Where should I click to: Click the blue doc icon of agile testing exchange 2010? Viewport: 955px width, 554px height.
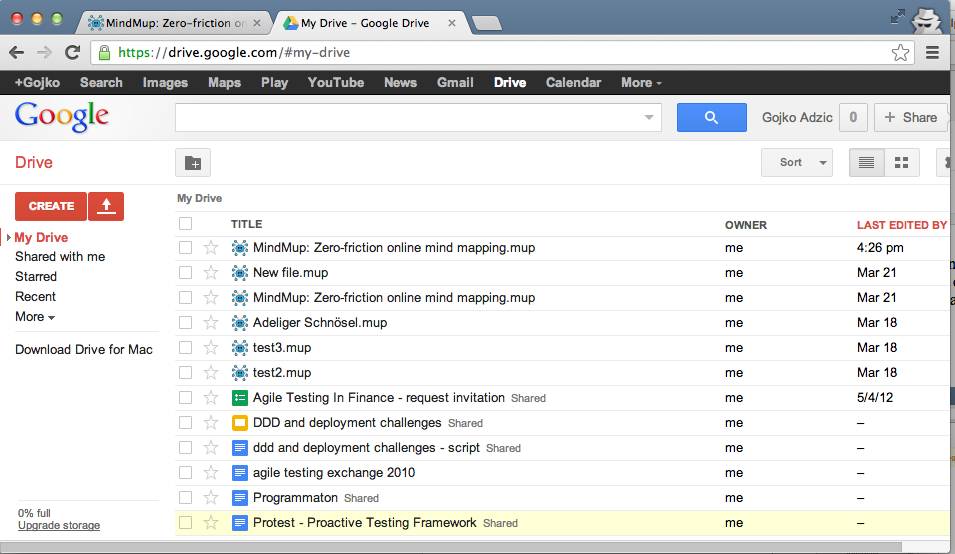240,472
